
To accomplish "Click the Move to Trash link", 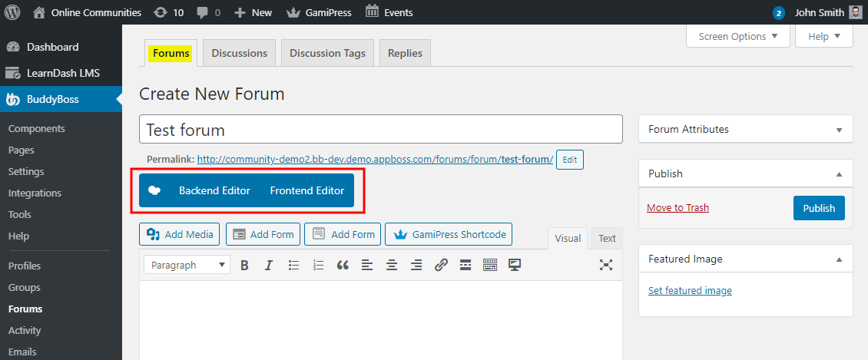I will click(678, 208).
